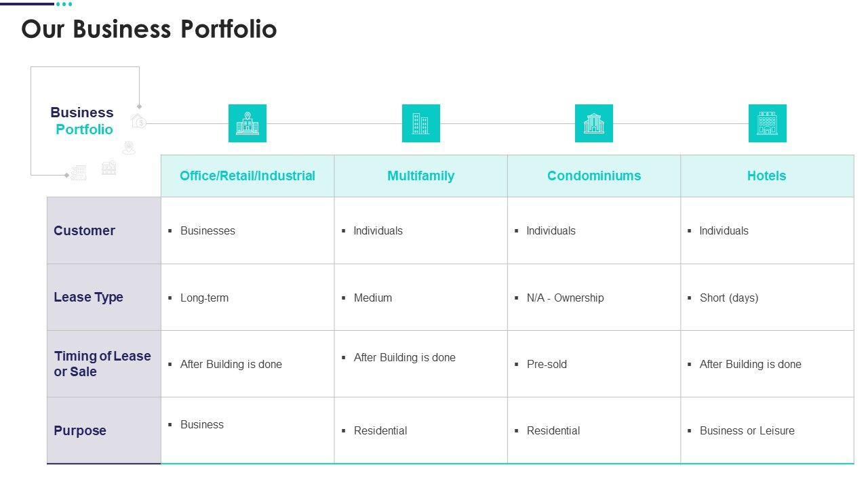Click the Business or Leisure cell text

(747, 430)
